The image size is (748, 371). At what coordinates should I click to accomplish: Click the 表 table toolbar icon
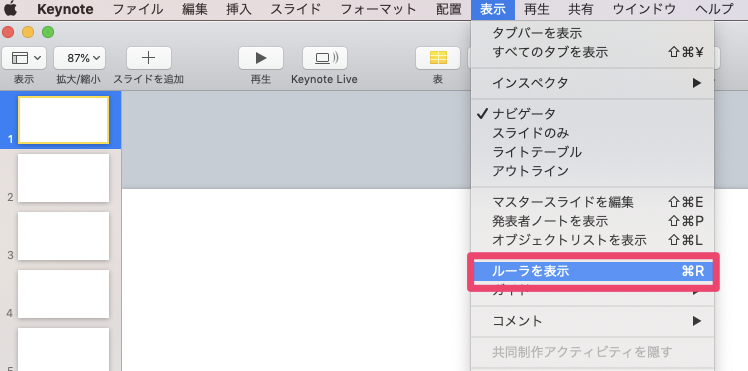[438, 58]
